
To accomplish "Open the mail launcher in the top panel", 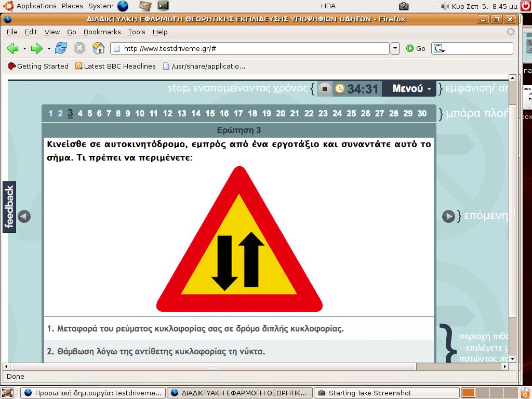I will pos(145,6).
